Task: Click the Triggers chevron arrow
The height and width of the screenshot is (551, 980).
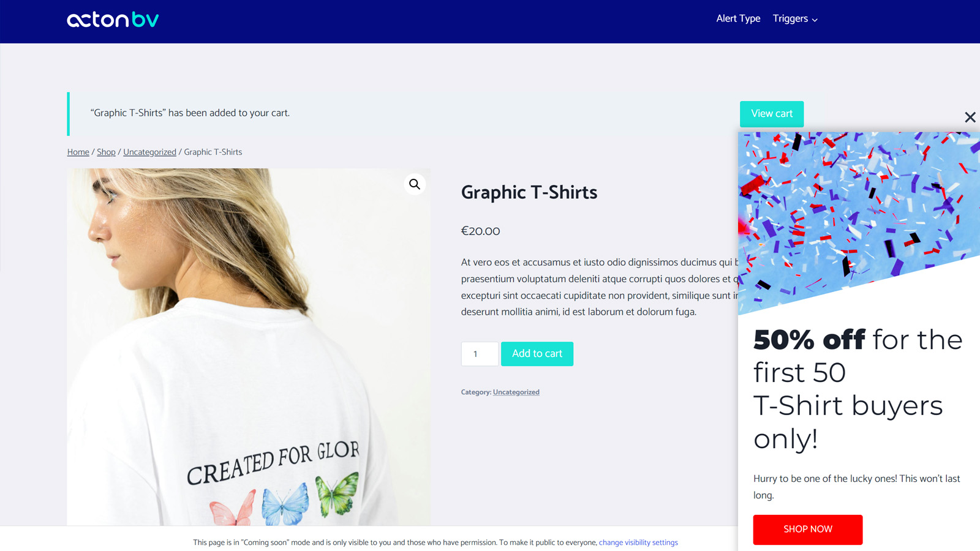Action: 815,20
